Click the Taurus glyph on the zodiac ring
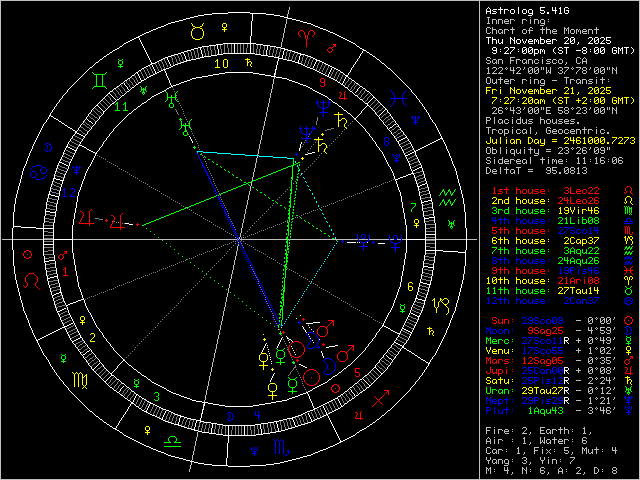The height and width of the screenshot is (480, 640). pyautogui.click(x=199, y=33)
